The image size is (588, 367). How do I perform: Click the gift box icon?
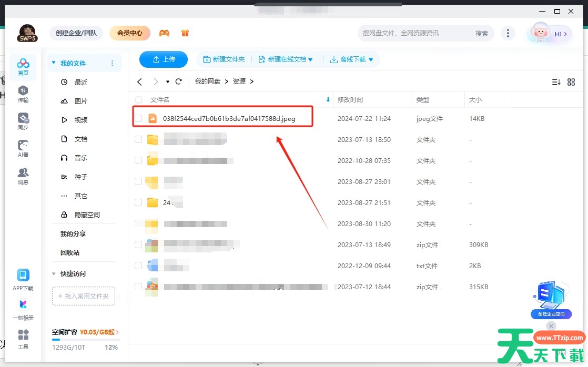click(185, 33)
